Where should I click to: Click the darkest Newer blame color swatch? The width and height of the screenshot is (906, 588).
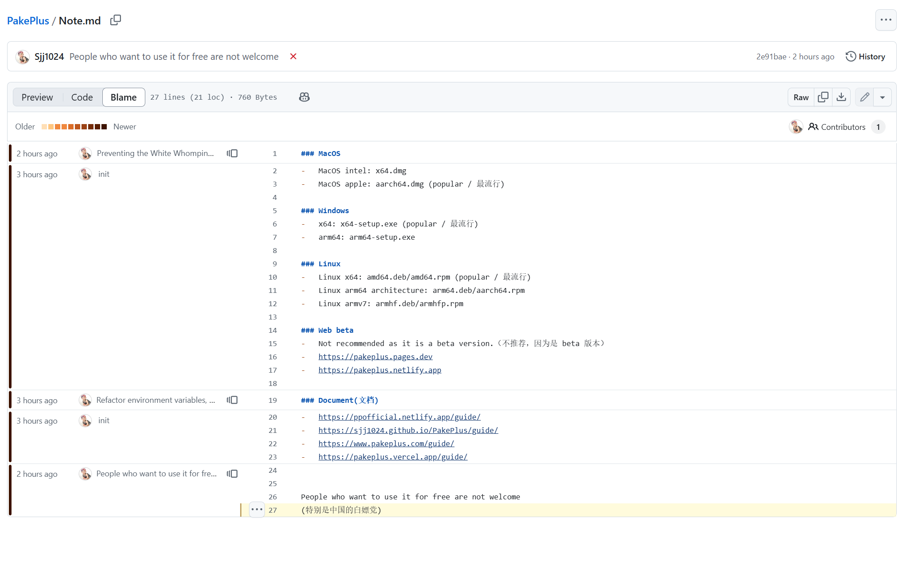point(104,127)
